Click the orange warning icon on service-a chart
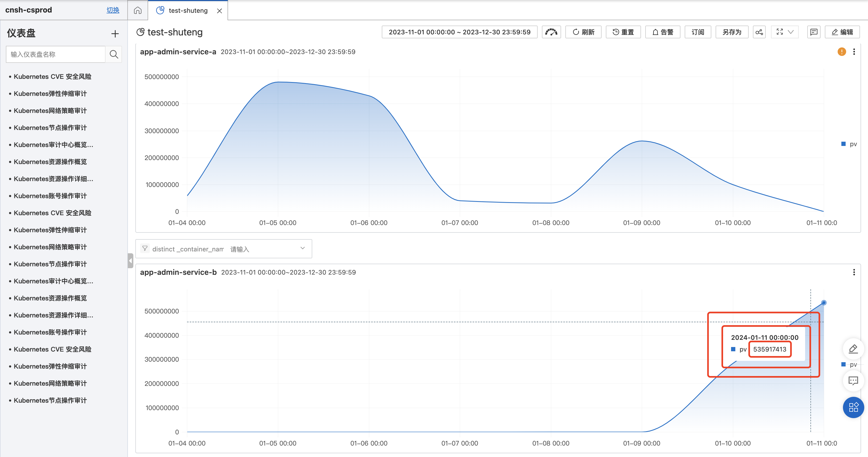868x457 pixels. (x=841, y=51)
